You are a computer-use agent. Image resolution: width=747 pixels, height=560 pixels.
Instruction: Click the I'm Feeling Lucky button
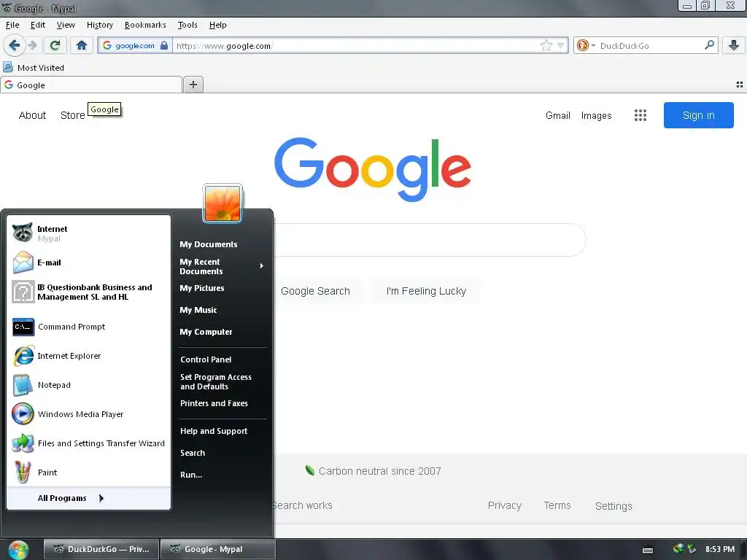[x=426, y=291]
